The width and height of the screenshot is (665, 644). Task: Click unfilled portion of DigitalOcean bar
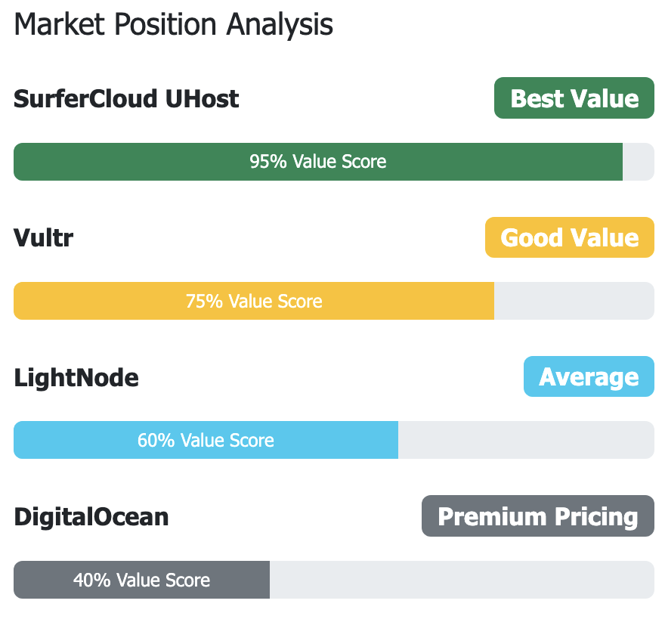tap(462, 580)
